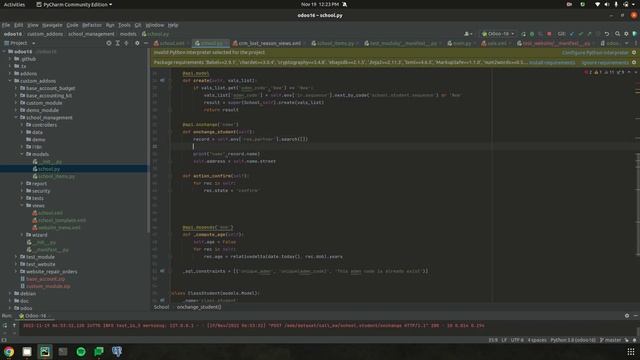The image size is (640, 360).
Task: Click onchange_student() in bottom breadcrumb
Action: point(199,307)
